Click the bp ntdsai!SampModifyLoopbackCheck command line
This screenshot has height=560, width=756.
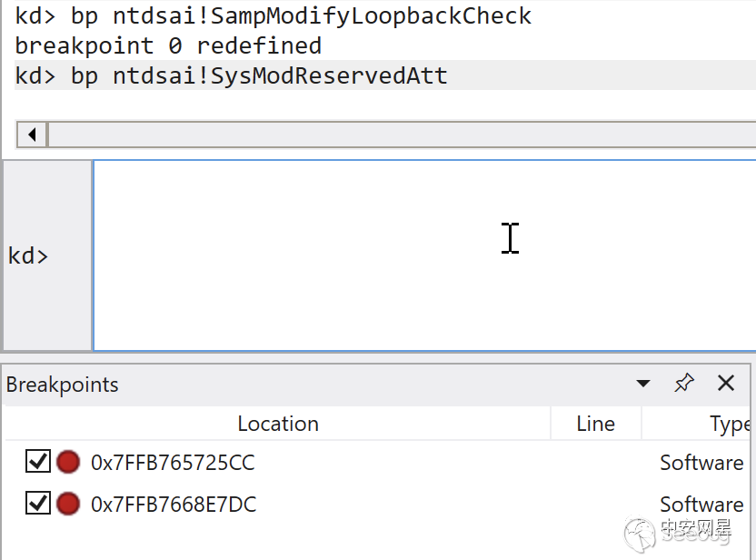coord(273,16)
